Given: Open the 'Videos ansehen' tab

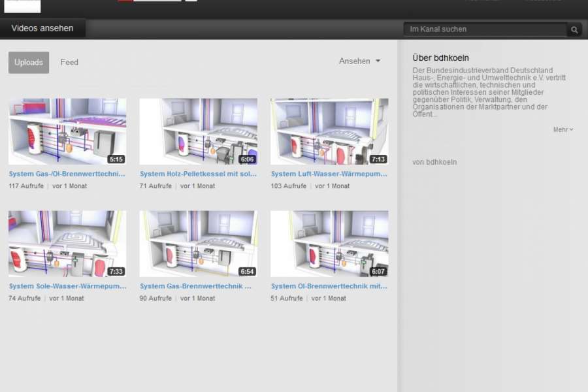Looking at the screenshot, I should [x=42, y=29].
